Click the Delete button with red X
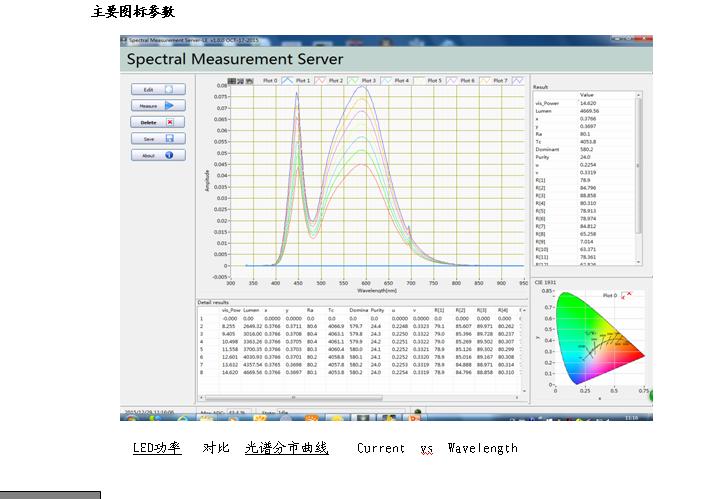Image resolution: width=720 pixels, height=499 pixels. [158, 122]
